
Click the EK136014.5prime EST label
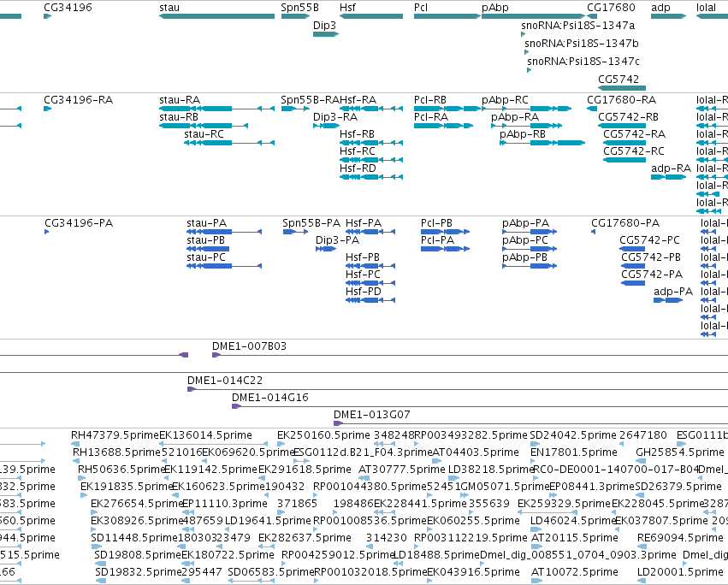click(205, 435)
